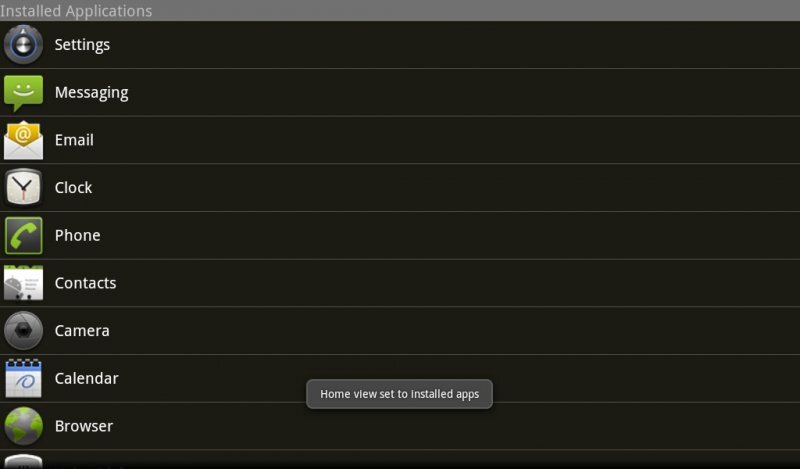Open the Contacts app icon

(24, 283)
